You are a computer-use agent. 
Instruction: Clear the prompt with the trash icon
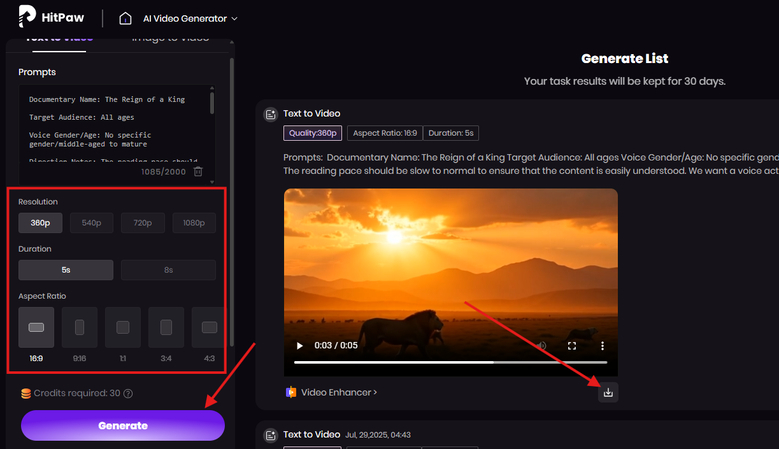[198, 172]
